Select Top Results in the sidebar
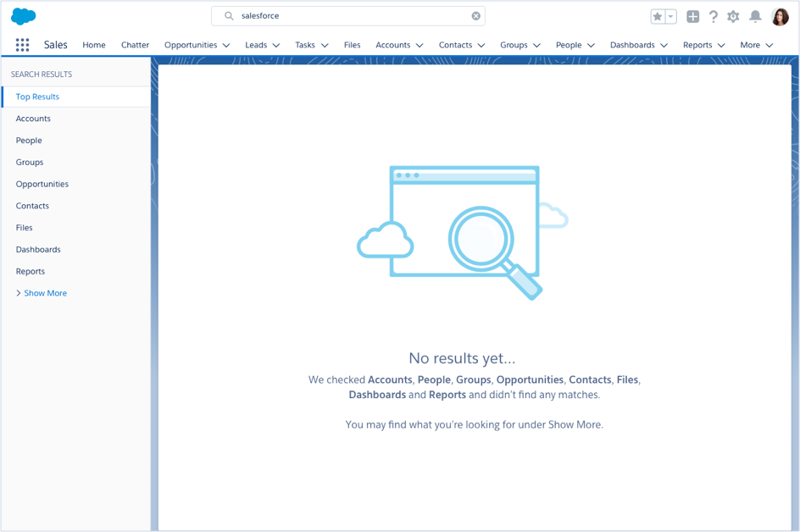Screen dimensions: 800x532 38,97
